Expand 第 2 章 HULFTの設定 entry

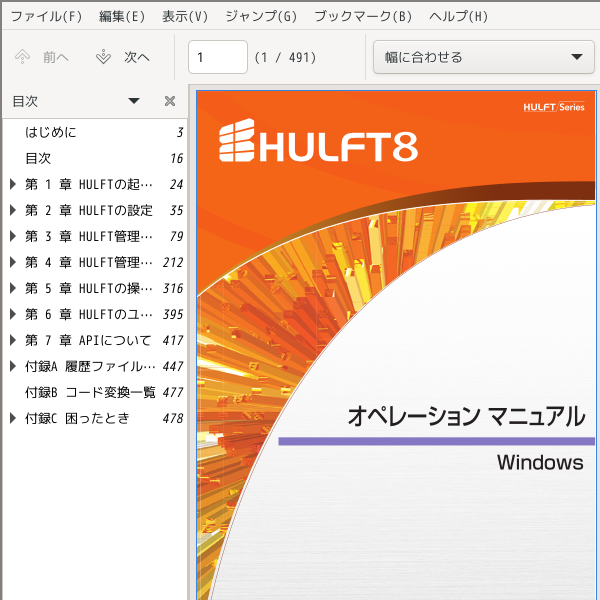[13, 210]
